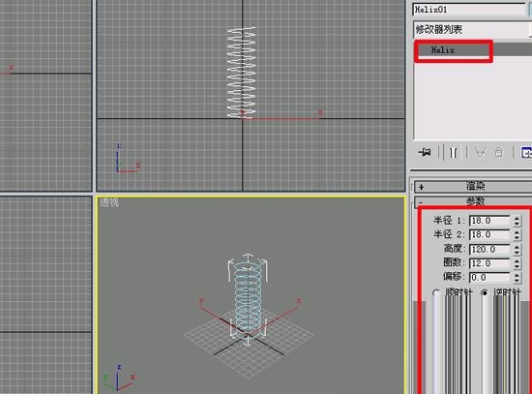
Task: Click the 圈数 value field
Action: (489, 263)
